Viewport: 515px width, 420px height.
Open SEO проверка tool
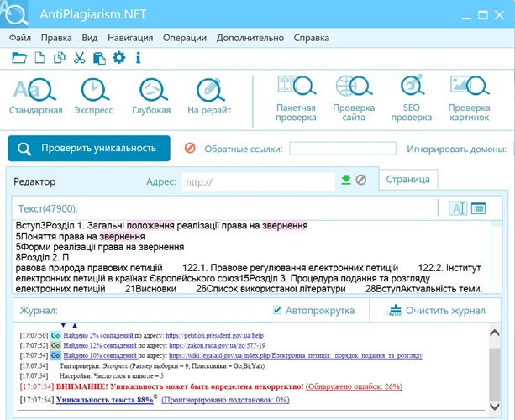[411, 98]
